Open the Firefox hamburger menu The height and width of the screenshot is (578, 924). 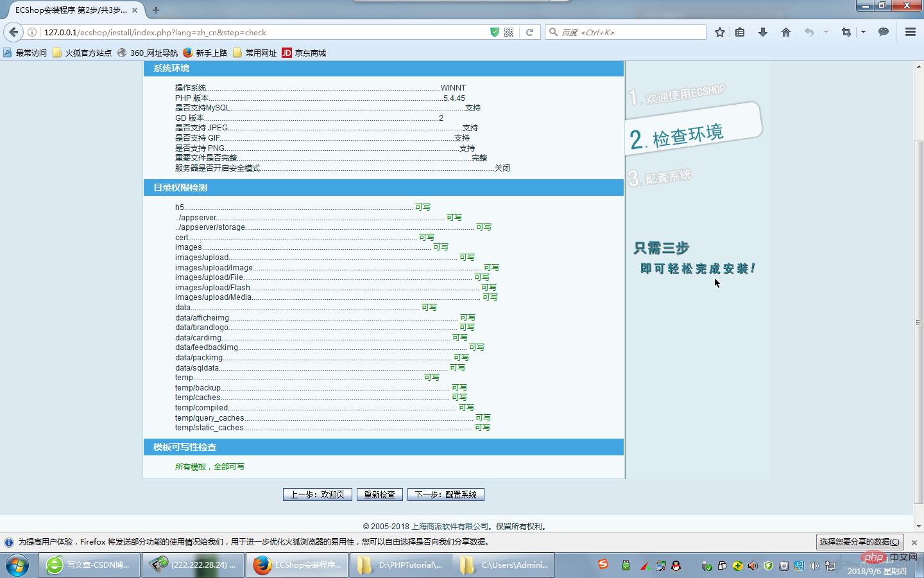[911, 32]
